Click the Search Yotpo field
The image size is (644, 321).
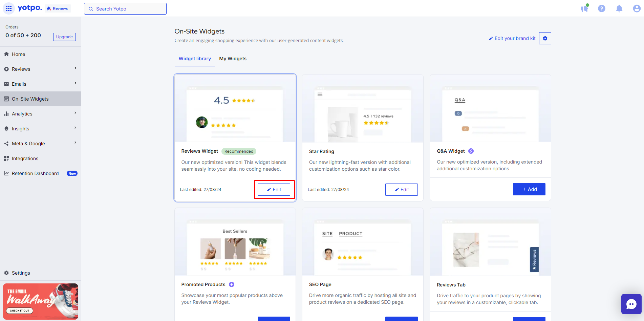tap(125, 8)
